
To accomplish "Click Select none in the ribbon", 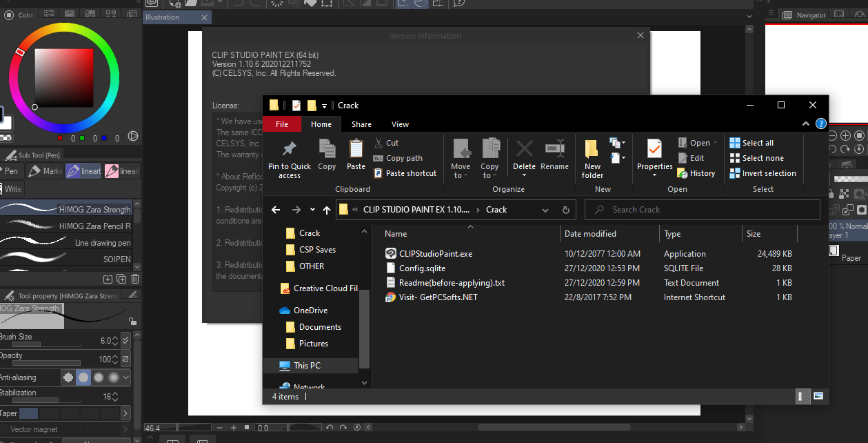I will click(756, 158).
